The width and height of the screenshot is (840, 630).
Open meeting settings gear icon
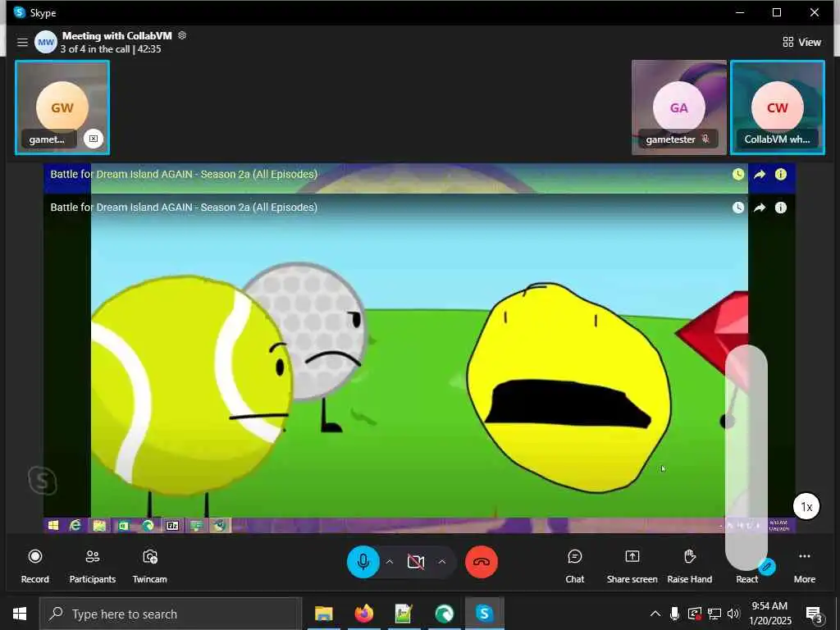(x=182, y=35)
